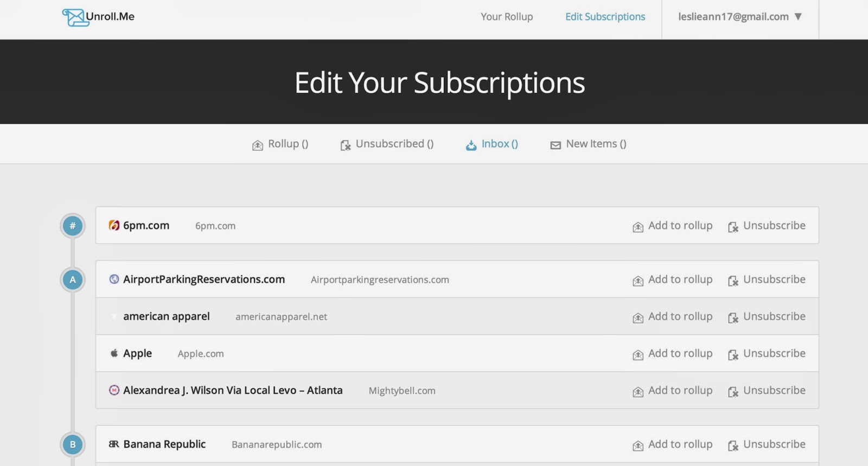
Task: Unsubscribe from Apple
Action: [x=767, y=354]
